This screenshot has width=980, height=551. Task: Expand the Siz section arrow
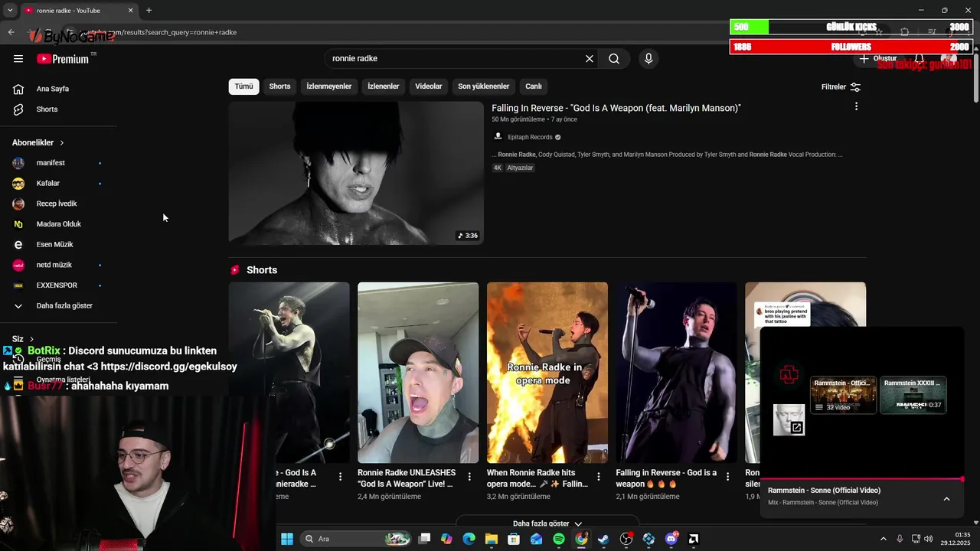[x=31, y=339]
